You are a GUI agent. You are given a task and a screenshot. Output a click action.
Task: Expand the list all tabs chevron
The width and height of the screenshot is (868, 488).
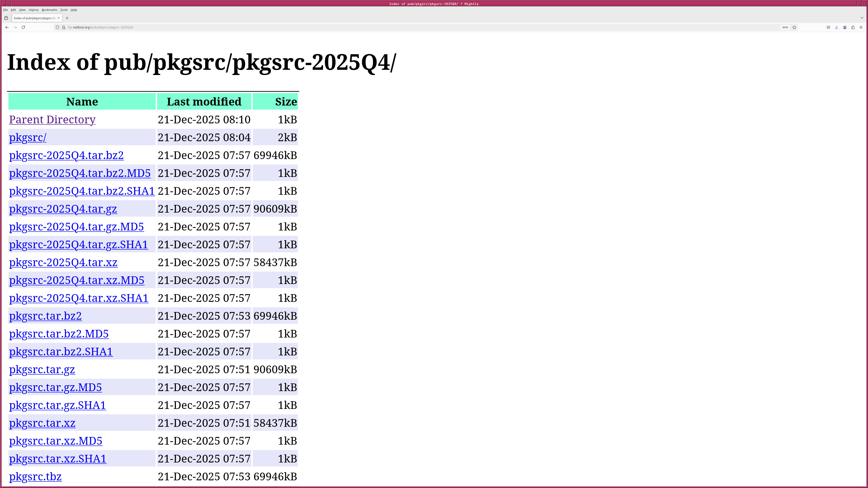862,18
